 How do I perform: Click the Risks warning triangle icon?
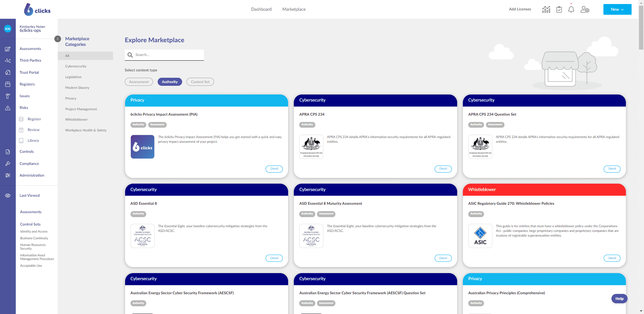(x=8, y=108)
